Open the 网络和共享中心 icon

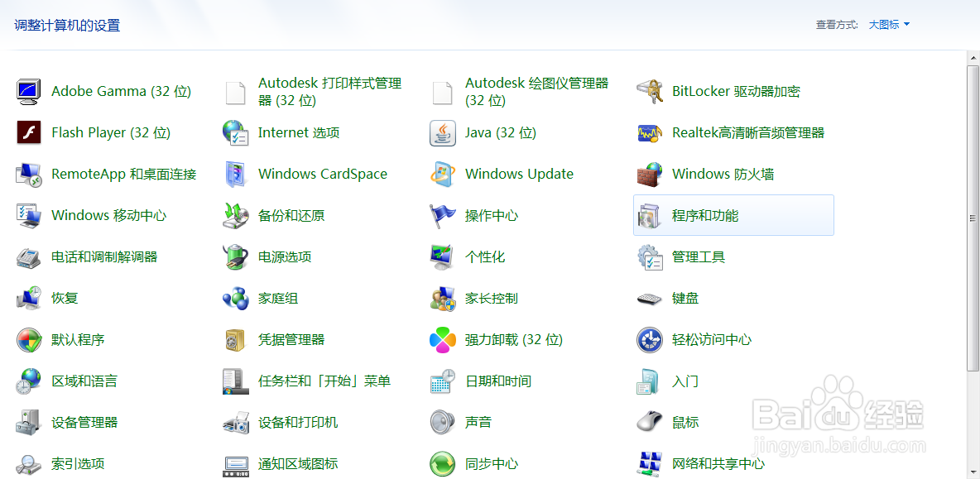point(650,464)
